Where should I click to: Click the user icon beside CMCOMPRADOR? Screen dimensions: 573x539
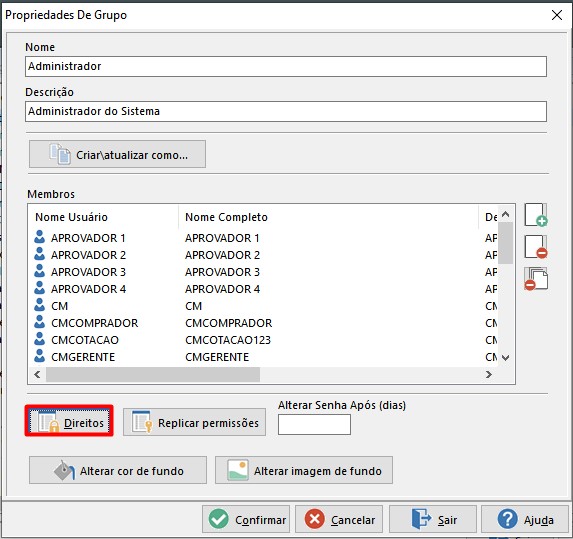(39, 322)
